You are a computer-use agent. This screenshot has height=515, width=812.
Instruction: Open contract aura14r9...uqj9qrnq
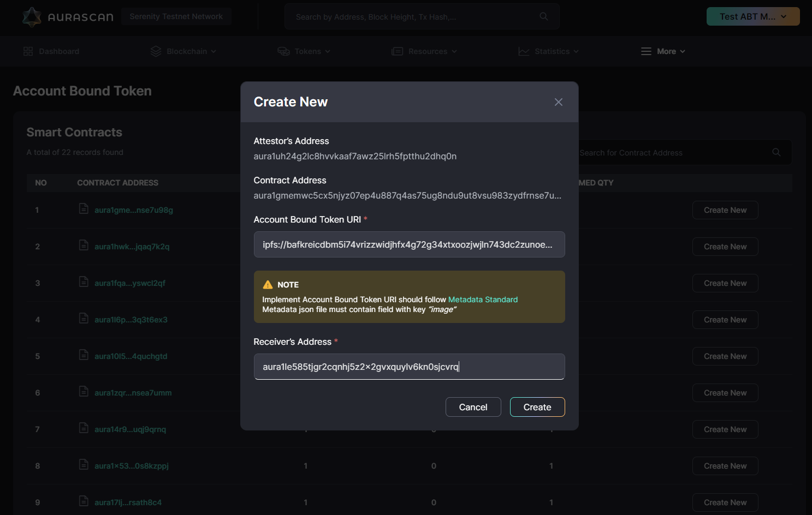click(130, 429)
